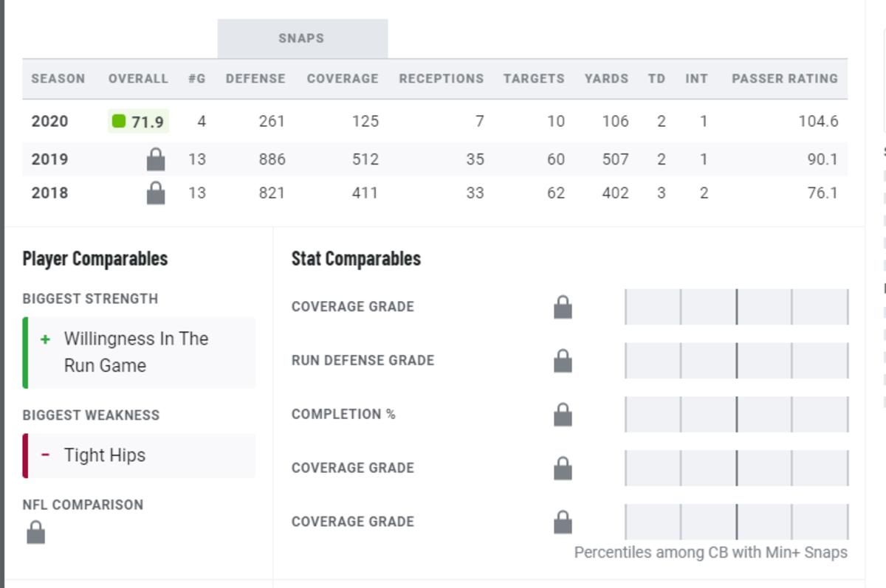
Task: Click lock icon next to Completion %
Action: click(563, 415)
